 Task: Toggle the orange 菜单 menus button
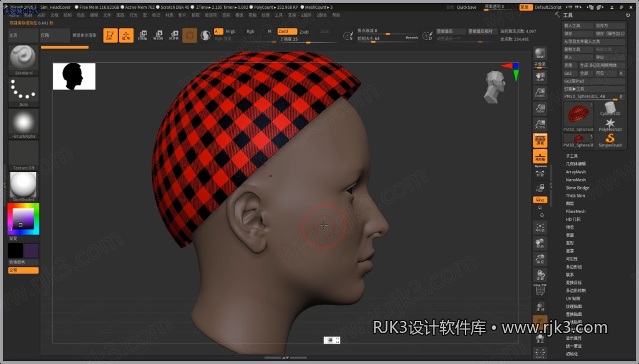point(525,7)
